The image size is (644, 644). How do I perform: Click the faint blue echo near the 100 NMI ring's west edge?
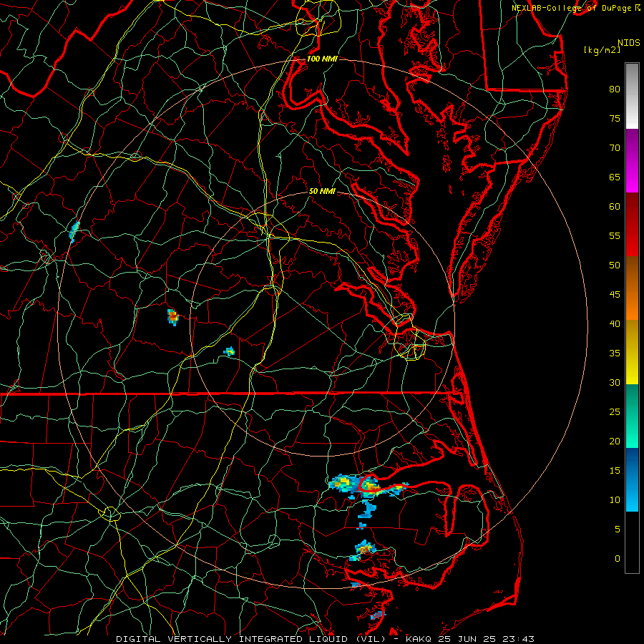point(74,232)
